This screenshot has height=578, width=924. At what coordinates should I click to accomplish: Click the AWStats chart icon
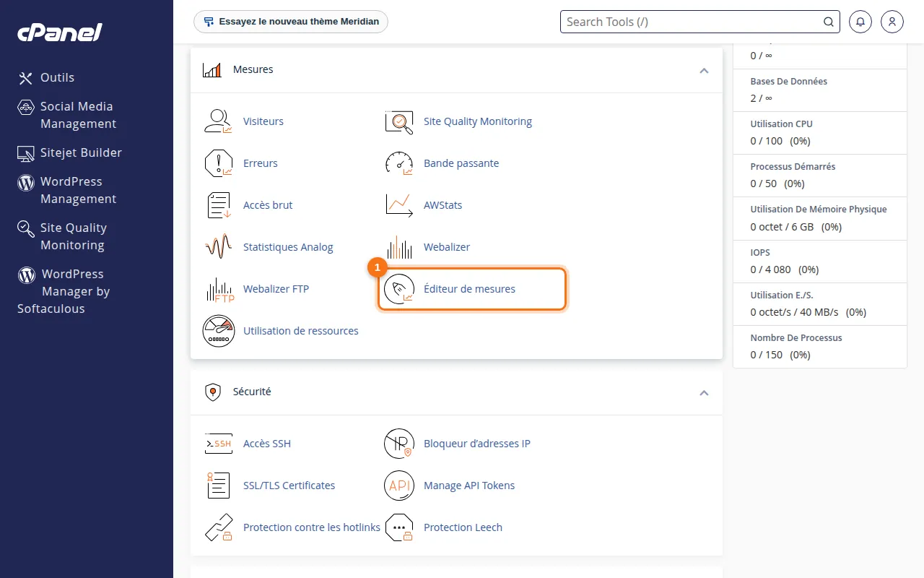399,205
